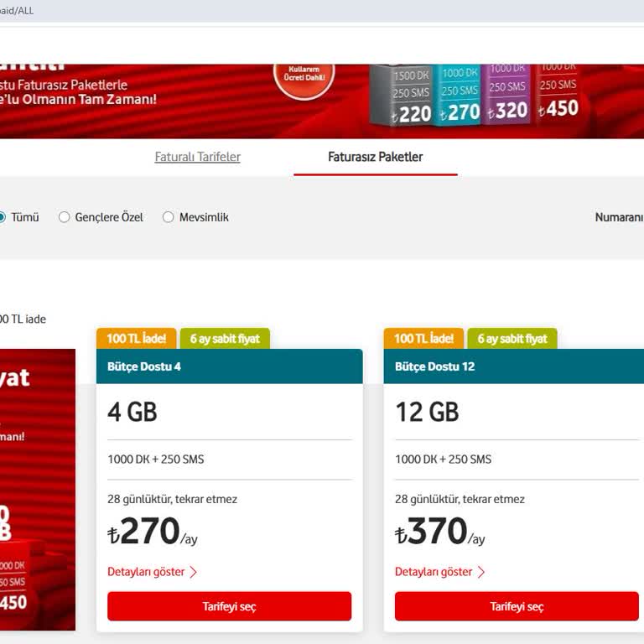Screen dimensions: 644x644
Task: Click 100 TL İade badge above Bütçe Dostu 12
Action: point(423,339)
